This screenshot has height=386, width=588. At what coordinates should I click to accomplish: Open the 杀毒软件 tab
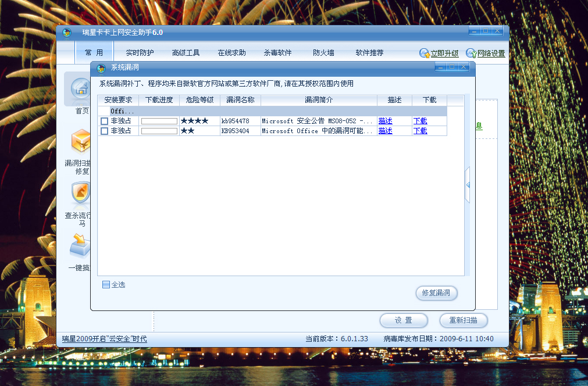click(277, 53)
